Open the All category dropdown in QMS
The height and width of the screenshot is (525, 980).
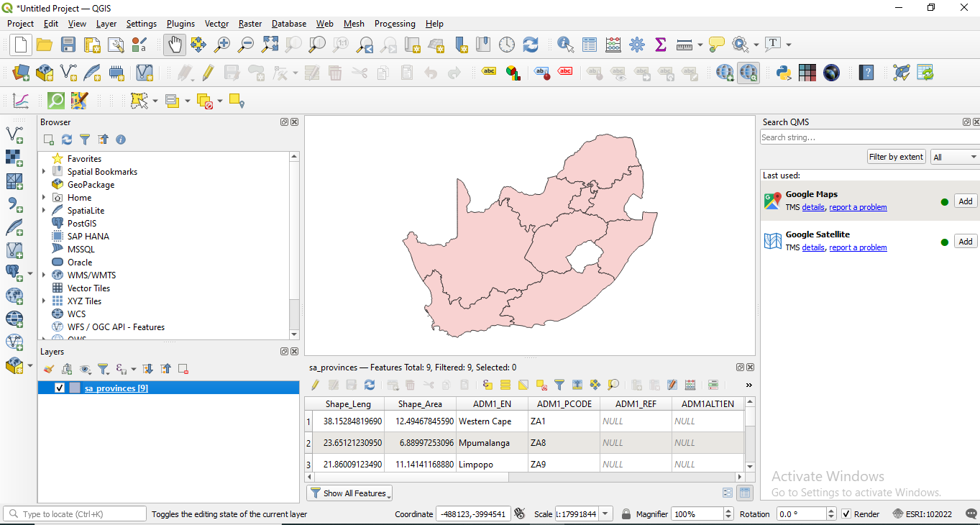pos(955,157)
